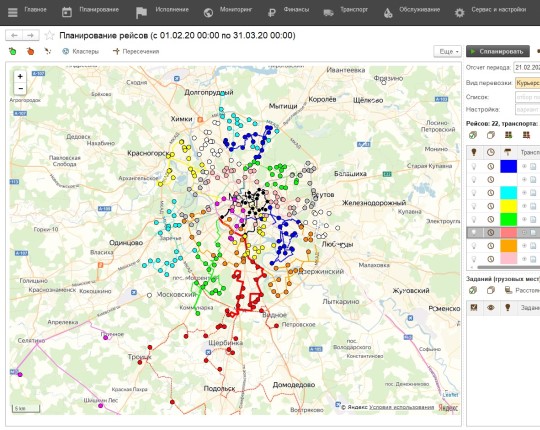This screenshot has width=540, height=430.
Task: Open the Вид перевозки combo box
Action: point(527,83)
